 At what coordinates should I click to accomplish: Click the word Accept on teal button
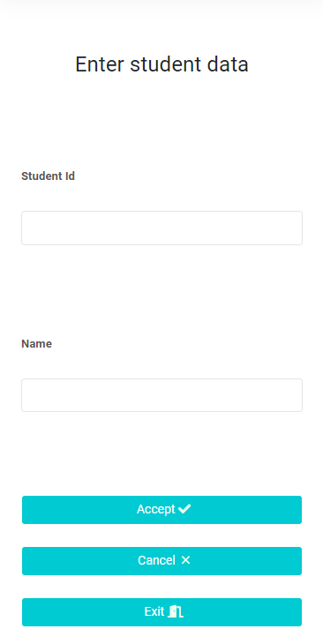[x=156, y=510]
